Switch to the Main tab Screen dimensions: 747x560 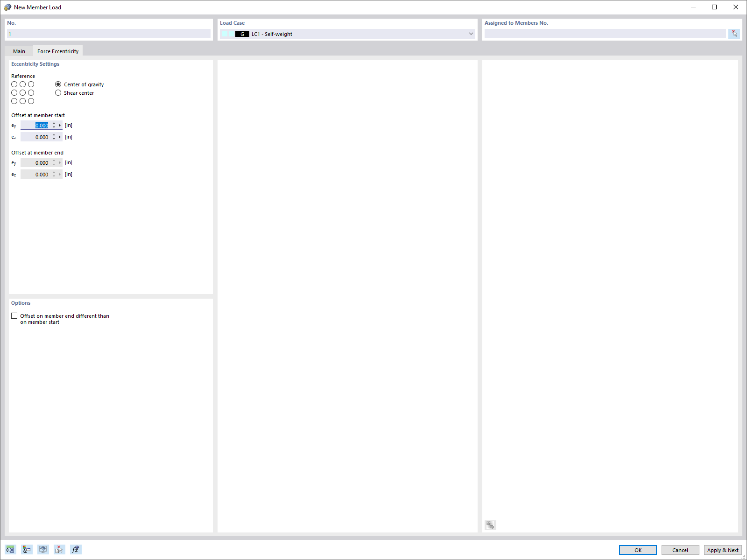(x=19, y=51)
